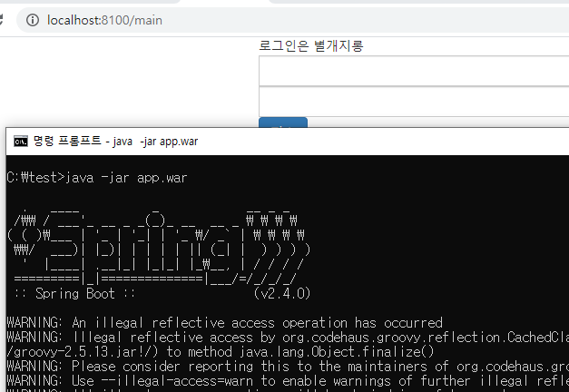Click the second login input field
Screen dimensions: 569x392
pos(414,102)
